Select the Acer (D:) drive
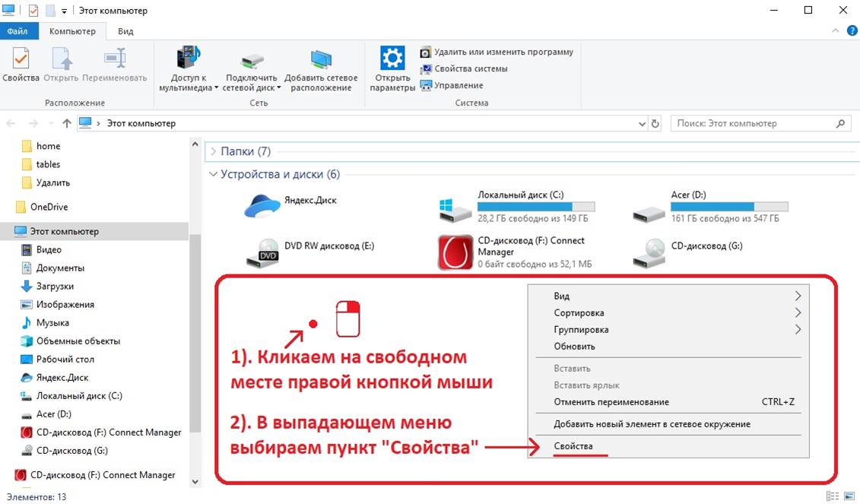 point(710,206)
